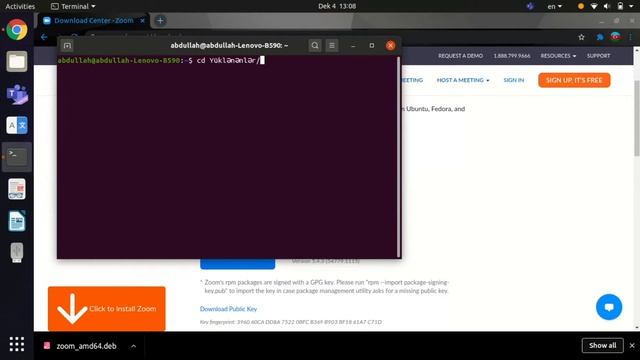Open the SUPPORT link
Image resolution: width=640 pixels, height=360 pixels.
coord(598,56)
